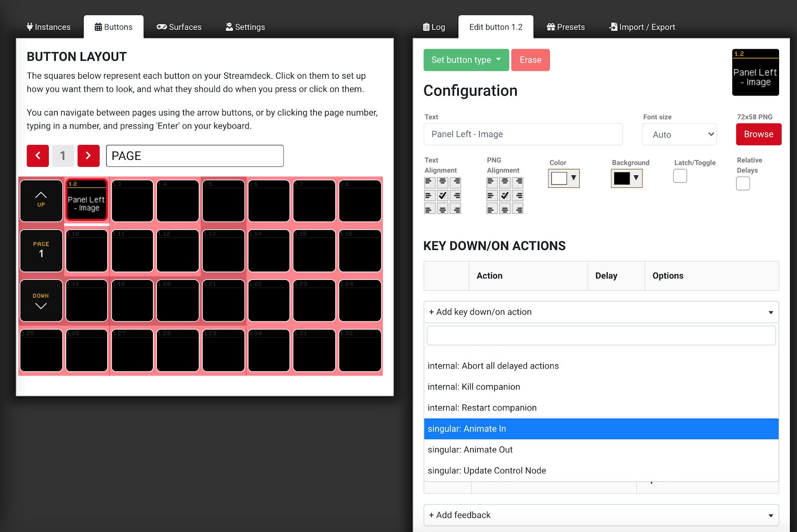The height and width of the screenshot is (532, 797).
Task: Open the Presets panel
Action: point(565,27)
